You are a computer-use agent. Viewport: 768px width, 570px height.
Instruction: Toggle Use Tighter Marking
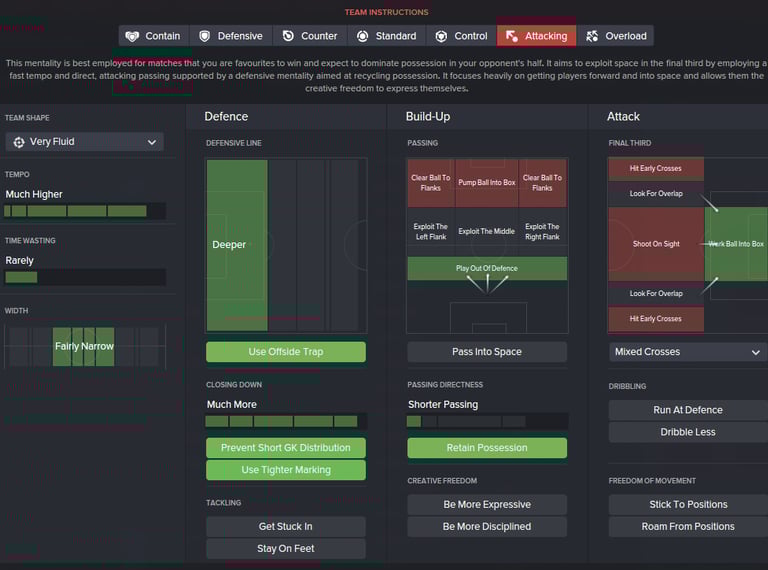(286, 470)
